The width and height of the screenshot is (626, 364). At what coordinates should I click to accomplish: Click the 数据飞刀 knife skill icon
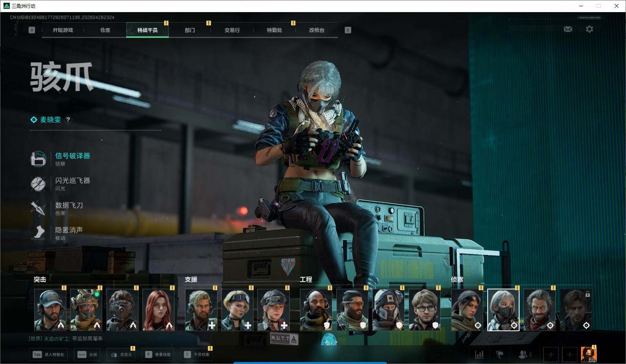tap(38, 208)
